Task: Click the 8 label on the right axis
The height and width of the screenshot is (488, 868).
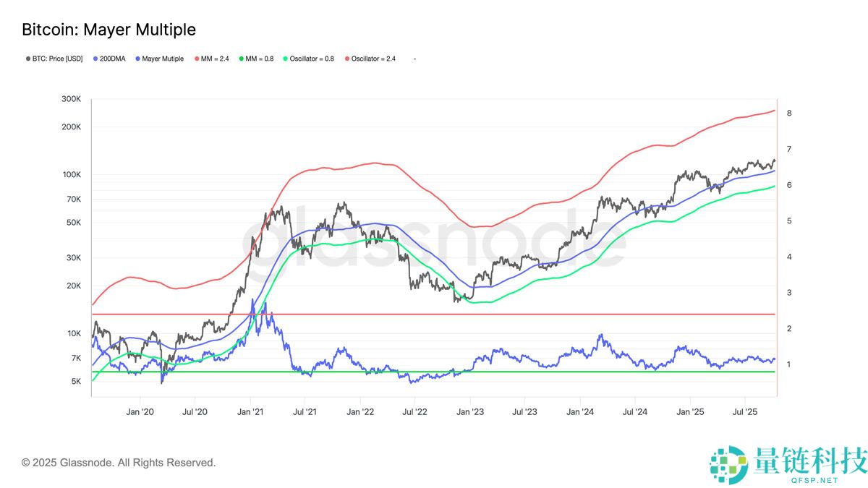Action: click(x=789, y=114)
